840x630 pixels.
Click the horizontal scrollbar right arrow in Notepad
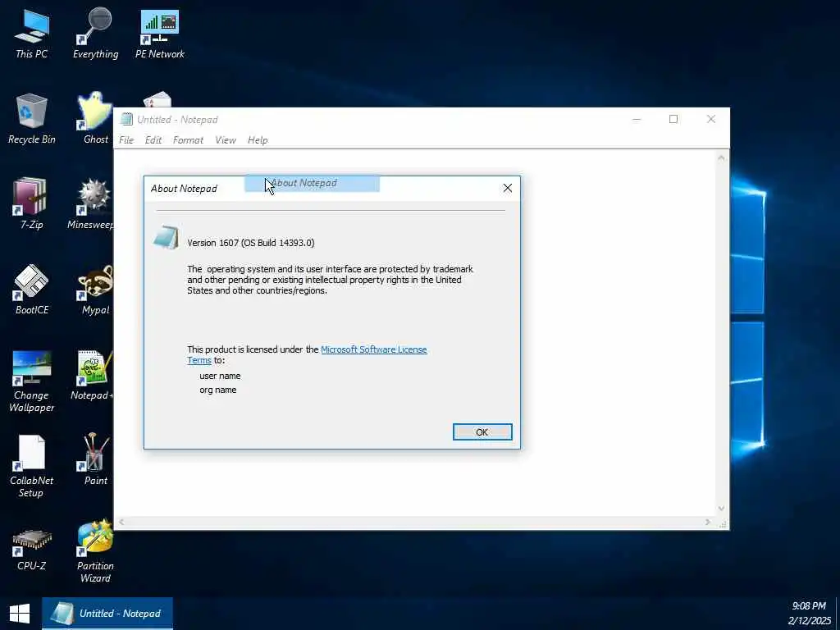pyautogui.click(x=708, y=522)
